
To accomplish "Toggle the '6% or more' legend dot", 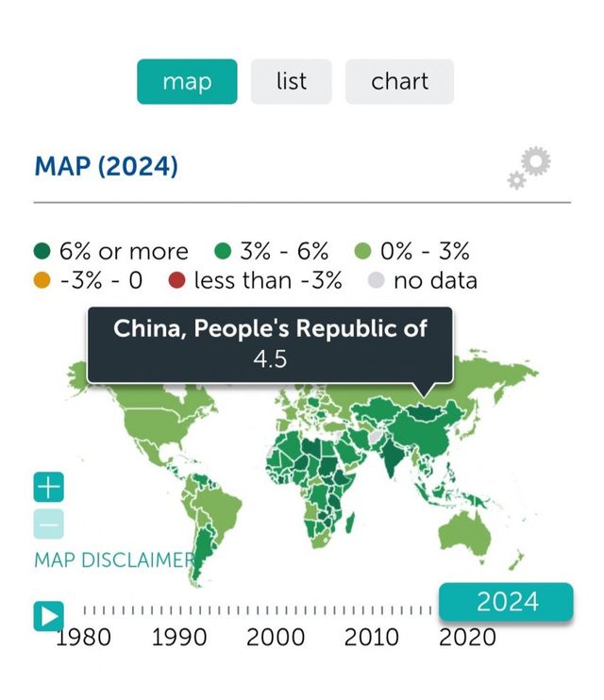I will [x=42, y=252].
